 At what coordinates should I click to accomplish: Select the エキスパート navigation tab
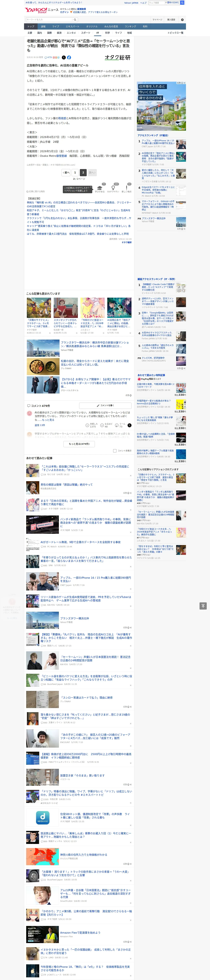72,27
